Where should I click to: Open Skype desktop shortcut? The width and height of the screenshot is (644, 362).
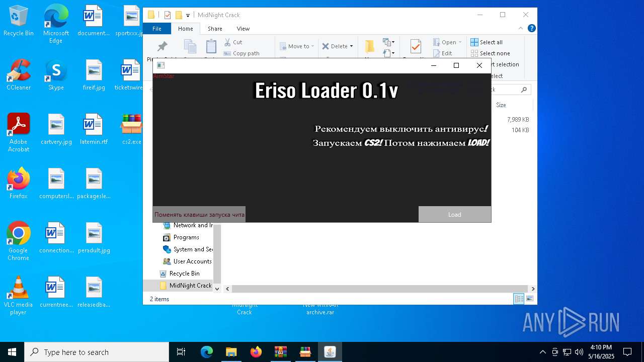pyautogui.click(x=56, y=75)
